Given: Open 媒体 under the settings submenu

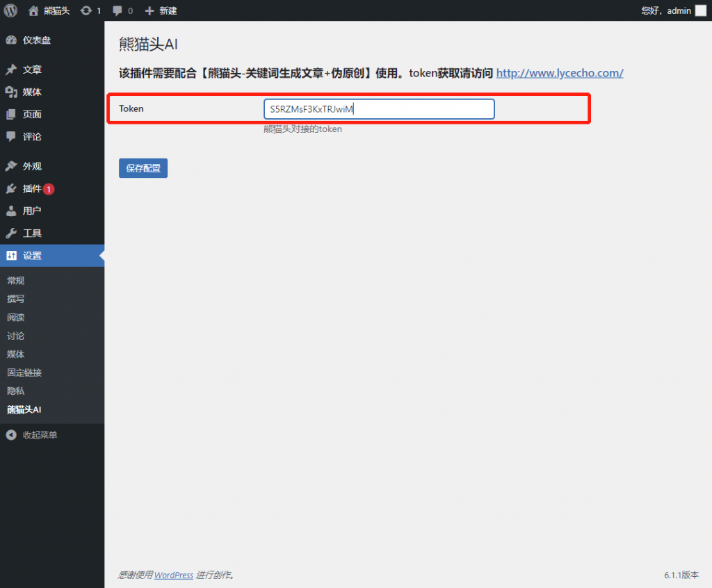Looking at the screenshot, I should 16,354.
